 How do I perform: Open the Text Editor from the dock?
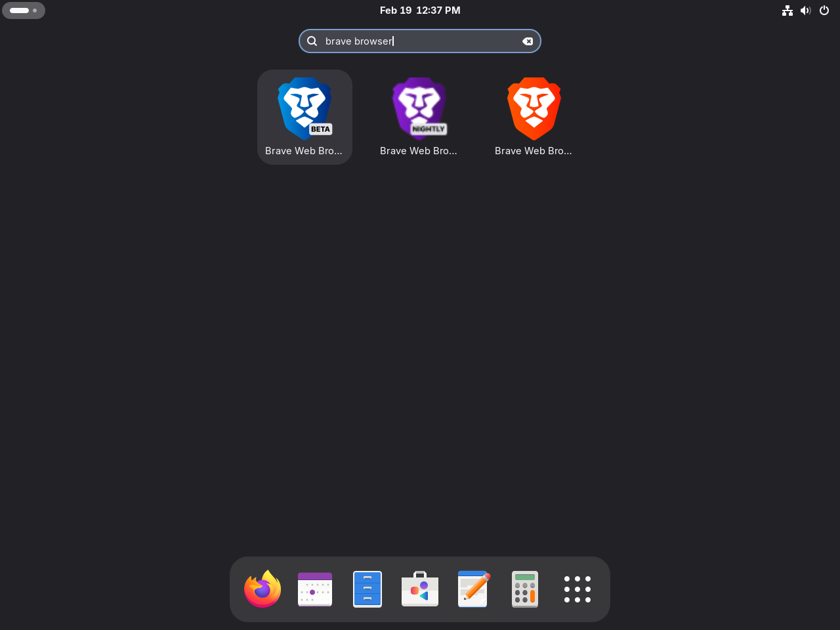click(x=472, y=589)
